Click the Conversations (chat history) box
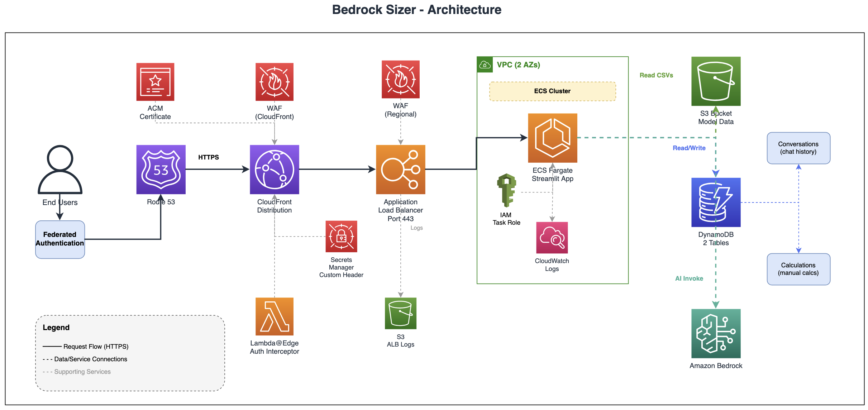Viewport: 868px width, 410px height. [798, 148]
